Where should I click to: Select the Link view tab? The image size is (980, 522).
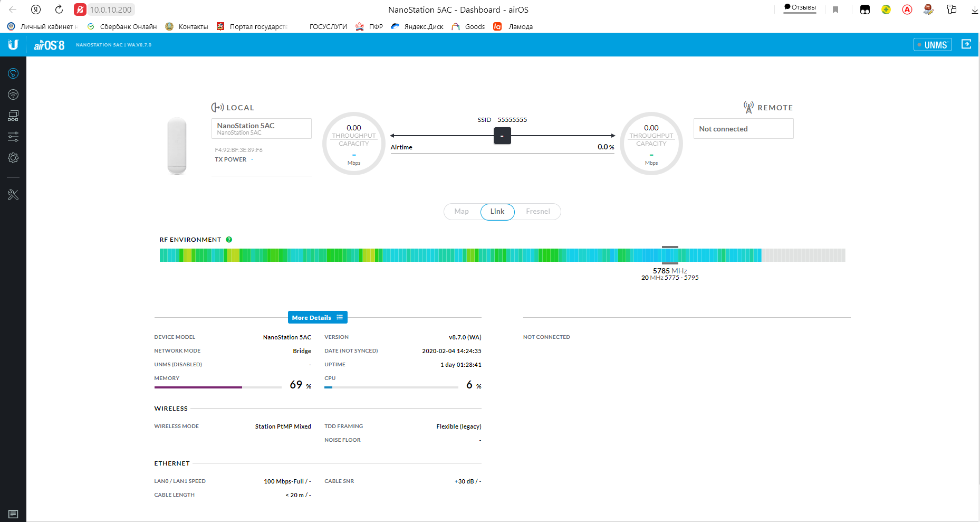point(497,212)
